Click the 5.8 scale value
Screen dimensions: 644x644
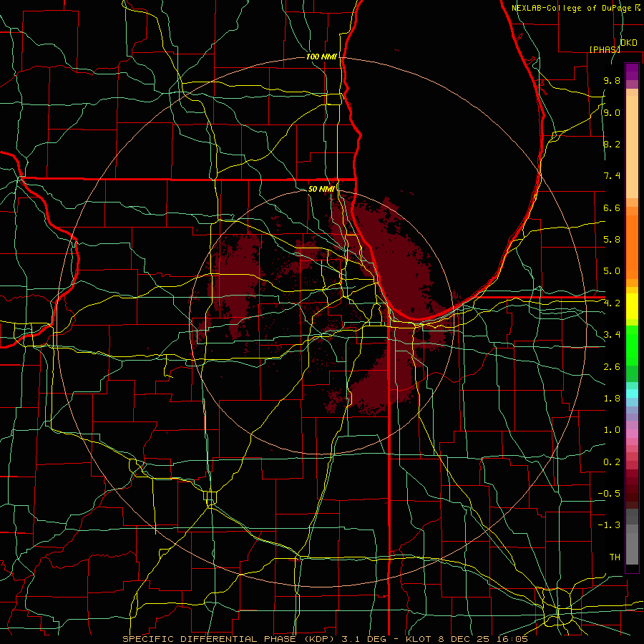point(612,240)
